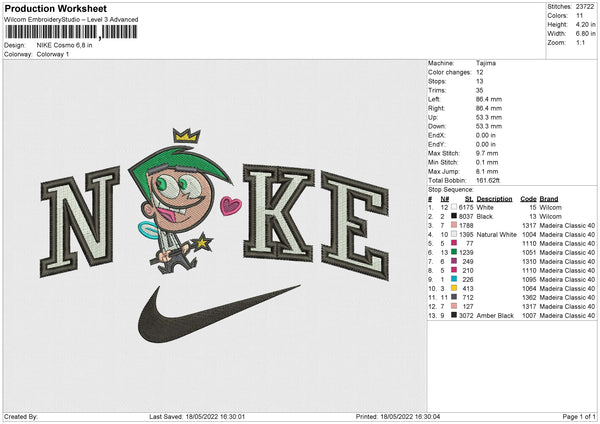Screen dimensions: 600x424
Task: Select the Height value "4.20 in"
Action: pos(585,24)
